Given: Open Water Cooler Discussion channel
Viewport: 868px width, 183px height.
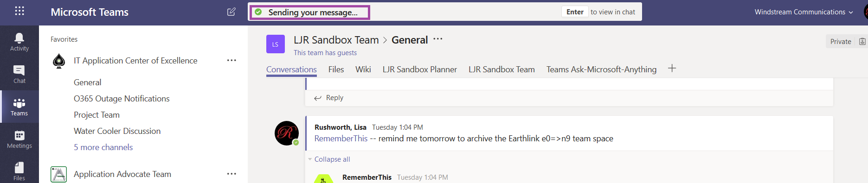Looking at the screenshot, I should 117,131.
